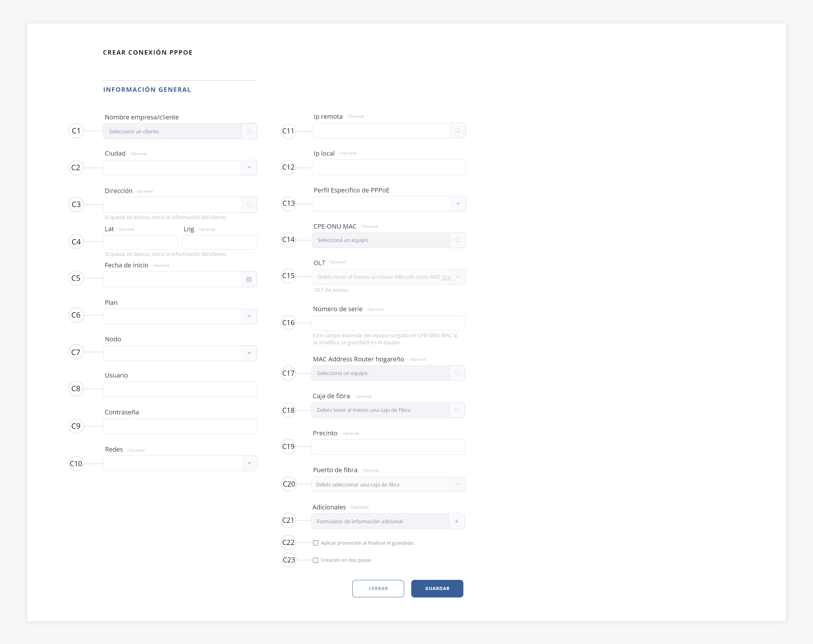The image size is (813, 644).
Task: Check Creación en dos pasos option
Action: point(316,560)
